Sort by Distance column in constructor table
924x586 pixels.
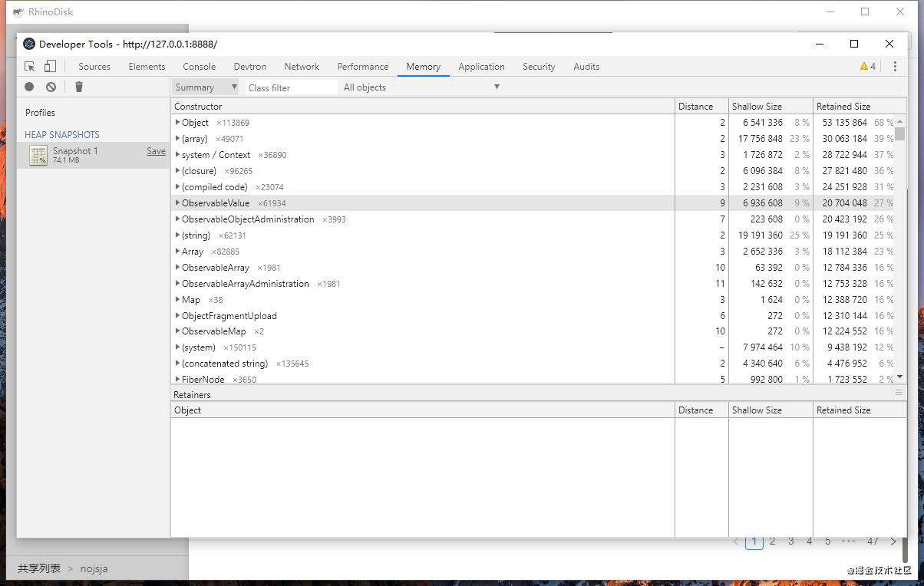click(x=701, y=106)
